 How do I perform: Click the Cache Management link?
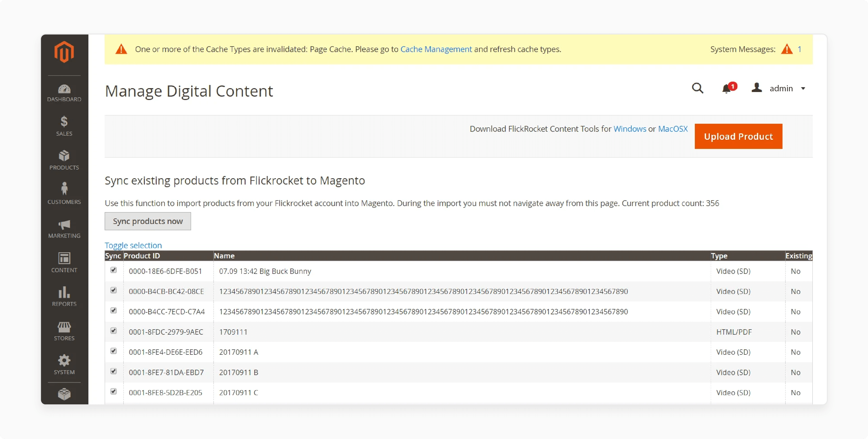[436, 49]
